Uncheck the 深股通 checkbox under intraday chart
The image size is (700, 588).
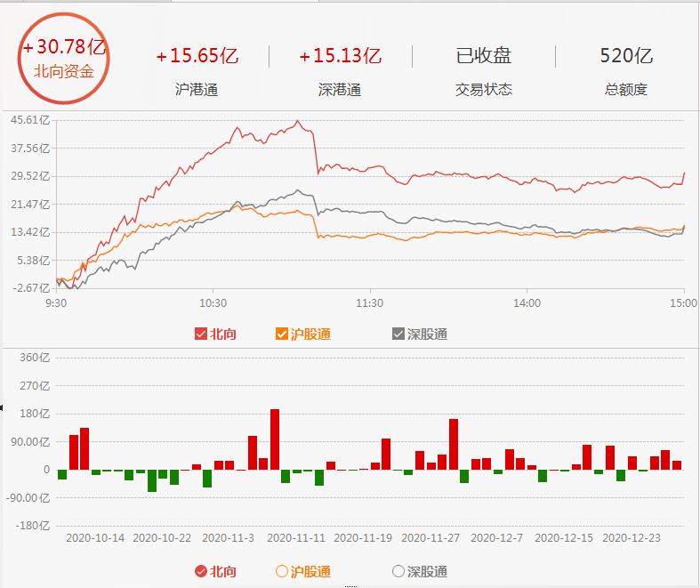pyautogui.click(x=398, y=334)
